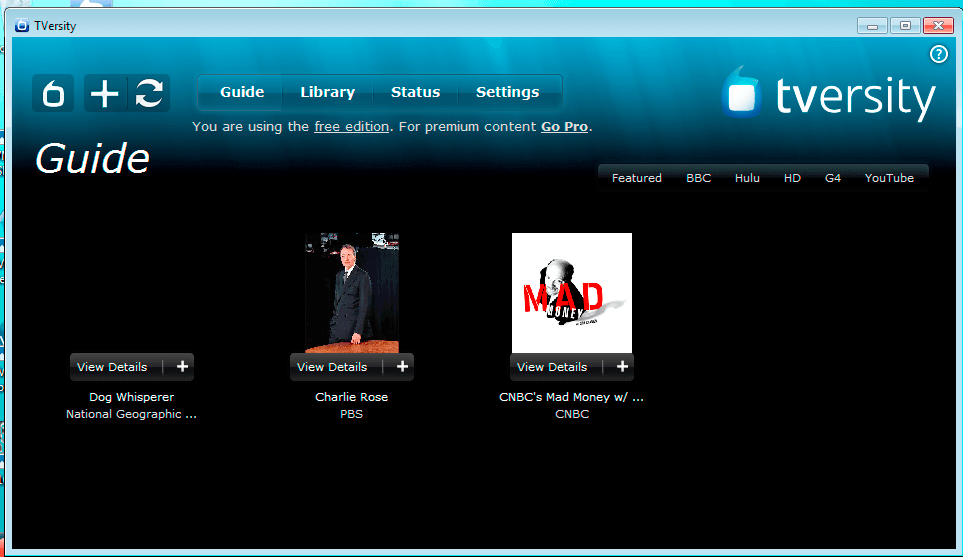963x557 pixels.
Task: Add Dog Whisperer with plus icon
Action: tap(182, 367)
